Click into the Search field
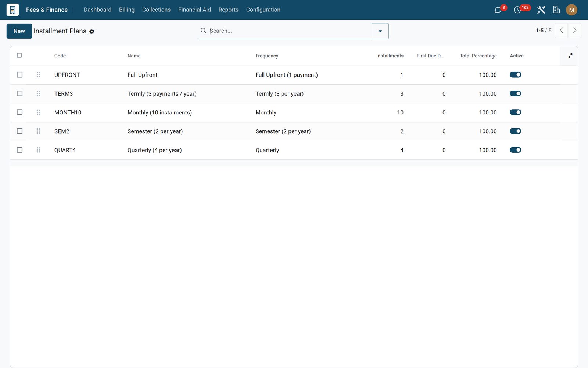The image size is (588, 368). 290,31
